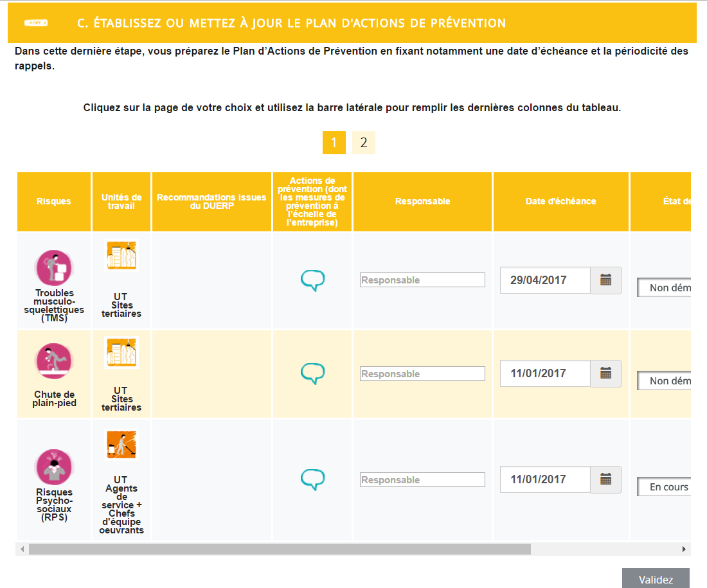Click UT Sites tertiaires label in TMS row
The height and width of the screenshot is (588, 707).
click(x=121, y=305)
